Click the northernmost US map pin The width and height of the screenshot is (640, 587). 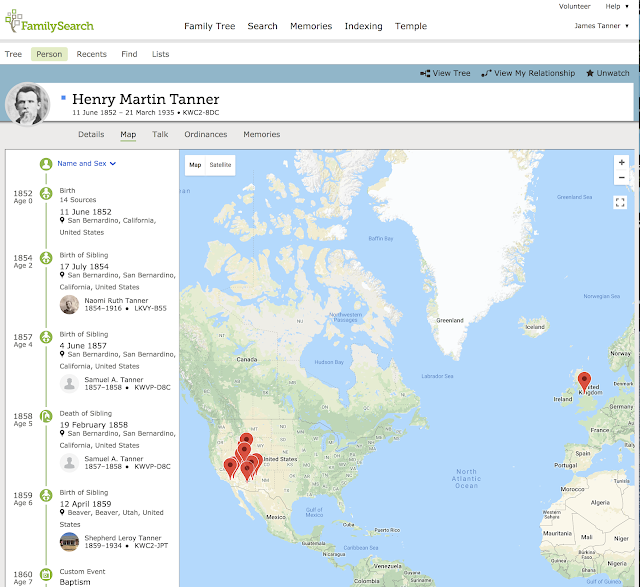pyautogui.click(x=246, y=440)
